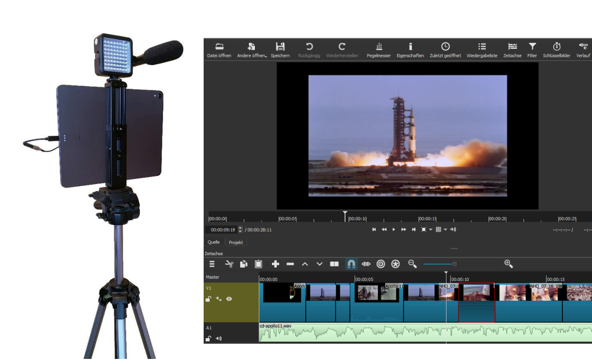Click the timeline copy icon
The image size is (592, 364).
pos(244,264)
